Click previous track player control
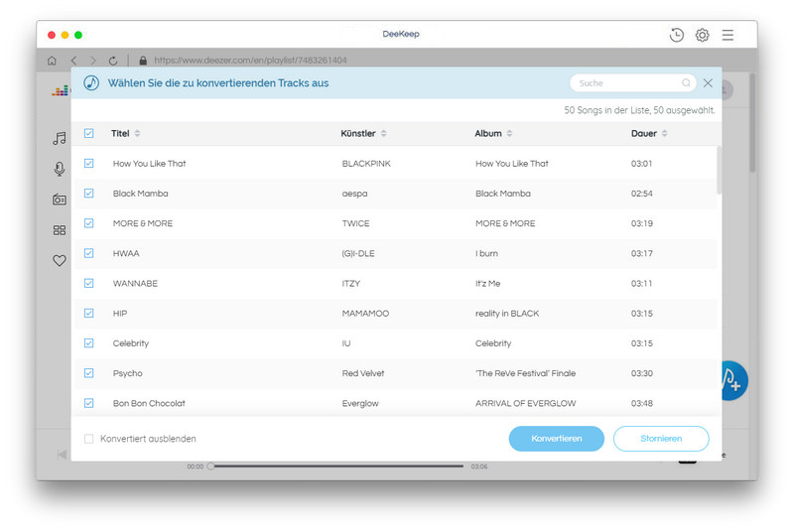The image size is (794, 532). click(62, 455)
